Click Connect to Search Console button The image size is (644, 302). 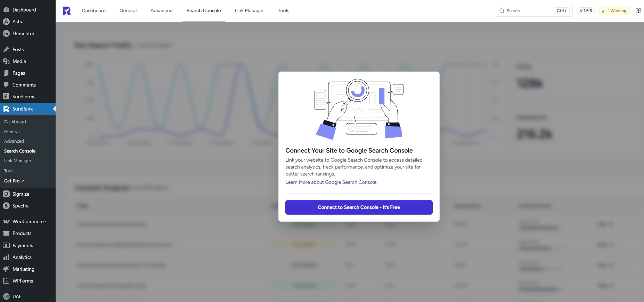(359, 207)
